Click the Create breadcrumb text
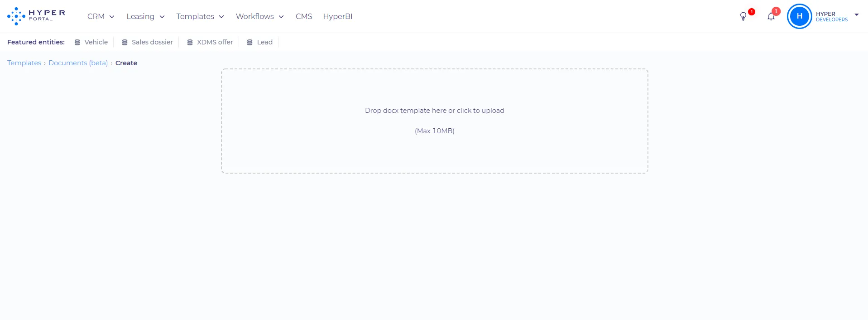Image resolution: width=868 pixels, height=320 pixels. pos(126,63)
